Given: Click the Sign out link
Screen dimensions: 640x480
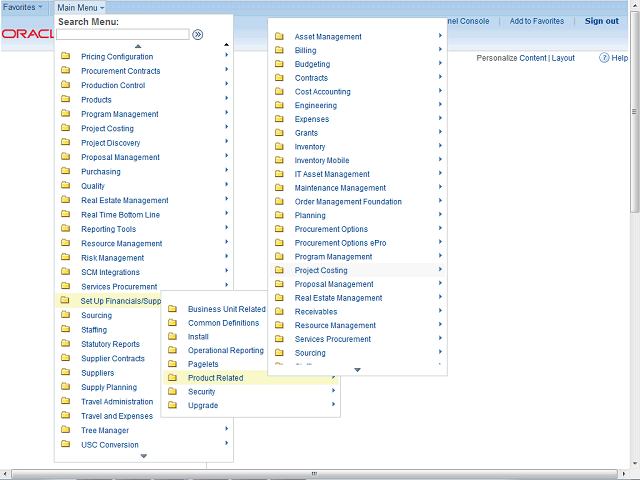Looking at the screenshot, I should pyautogui.click(x=602, y=21).
